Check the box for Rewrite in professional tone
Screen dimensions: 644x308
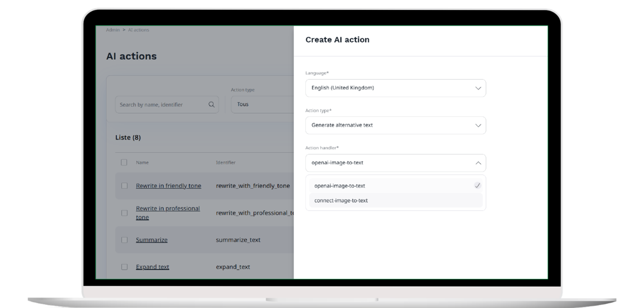(124, 213)
